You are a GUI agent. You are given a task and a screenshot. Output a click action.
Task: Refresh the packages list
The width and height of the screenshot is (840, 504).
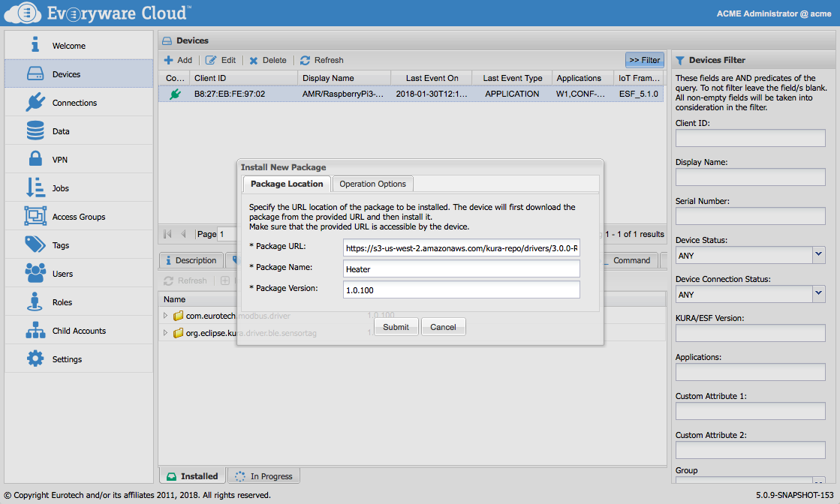185,280
